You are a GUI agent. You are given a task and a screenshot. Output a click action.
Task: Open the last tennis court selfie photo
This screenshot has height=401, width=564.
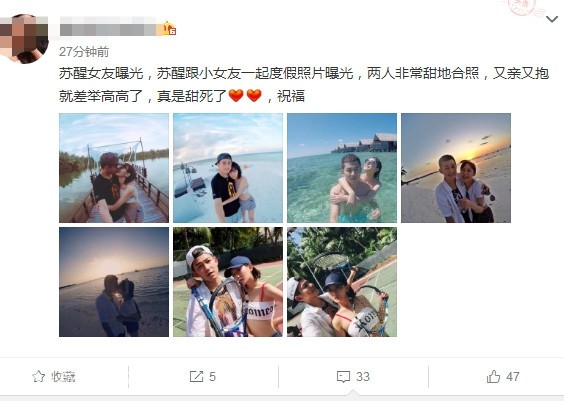(x=342, y=282)
